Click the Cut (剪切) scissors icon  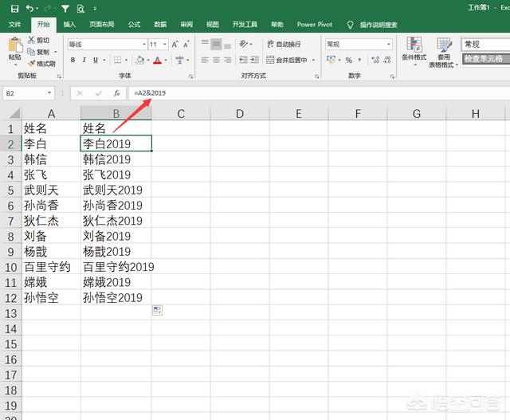click(31, 40)
